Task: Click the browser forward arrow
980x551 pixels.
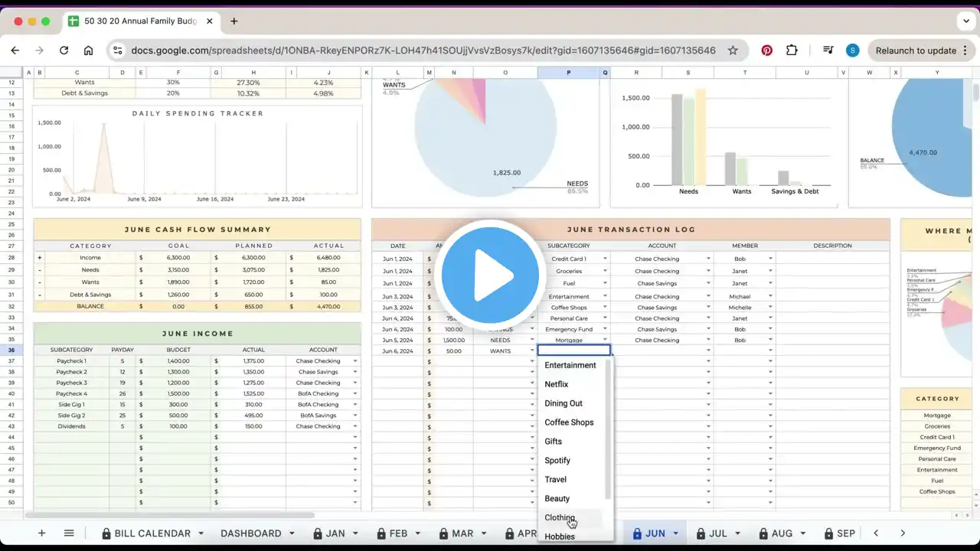Action: (x=40, y=51)
